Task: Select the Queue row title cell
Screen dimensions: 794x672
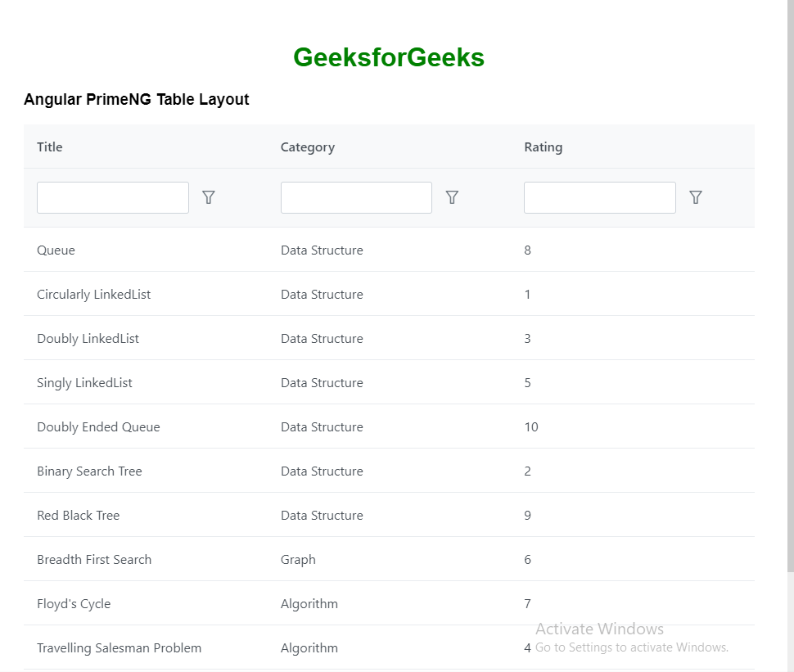Action: click(56, 250)
